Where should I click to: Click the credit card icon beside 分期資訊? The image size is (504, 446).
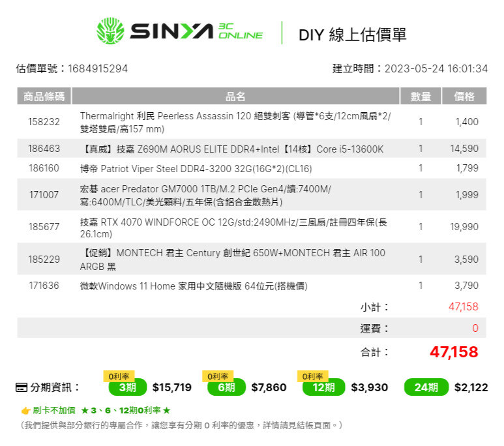pos(22,387)
